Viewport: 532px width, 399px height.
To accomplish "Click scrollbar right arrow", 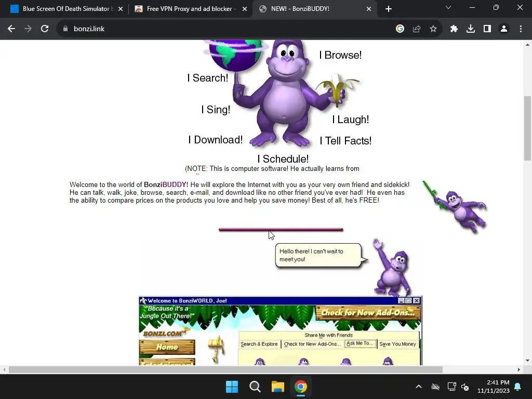I will coord(519,369).
